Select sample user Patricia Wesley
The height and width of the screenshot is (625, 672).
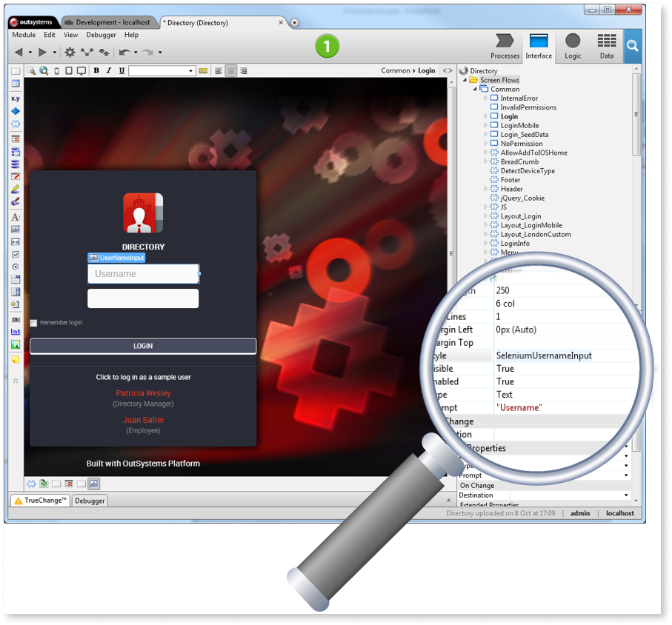pos(143,393)
